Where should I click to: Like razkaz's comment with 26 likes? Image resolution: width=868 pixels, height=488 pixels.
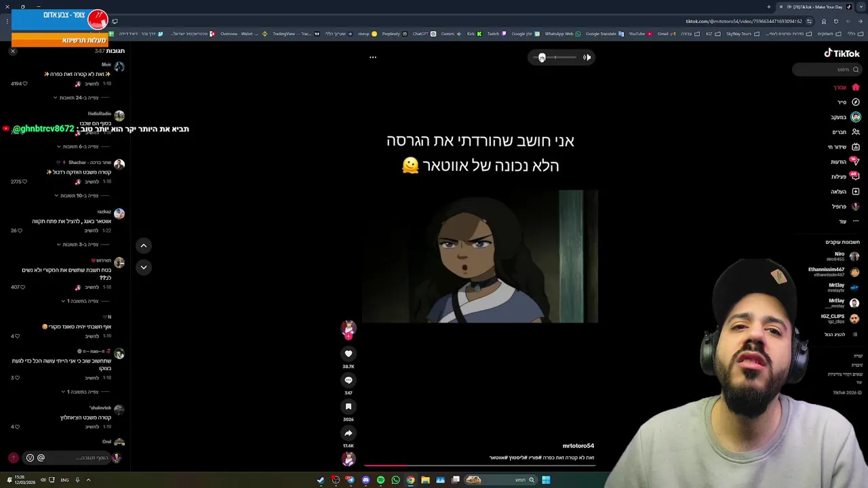(x=20, y=230)
